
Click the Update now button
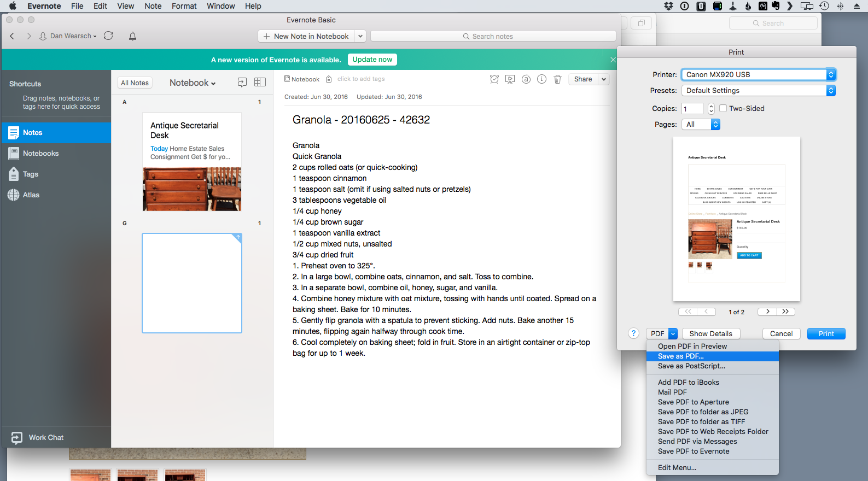[372, 60]
